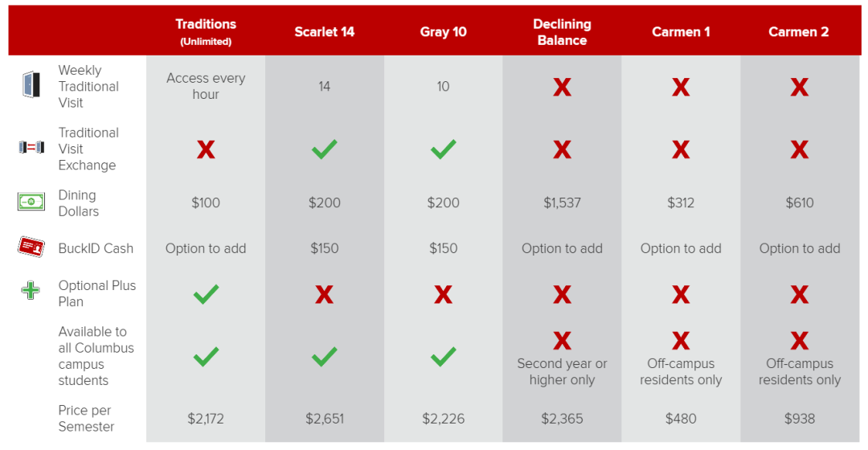Click the Declining Balance $1,537 dining dollars
The width and height of the screenshot is (868, 450).
tap(562, 202)
